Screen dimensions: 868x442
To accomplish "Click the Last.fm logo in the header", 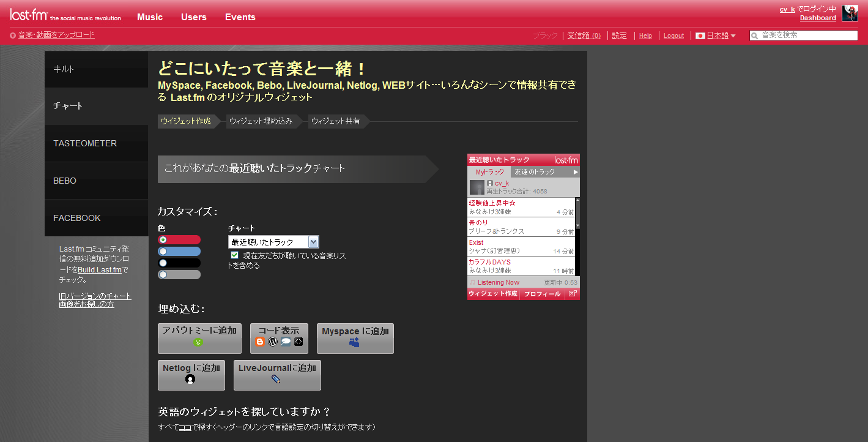I will click(x=28, y=14).
